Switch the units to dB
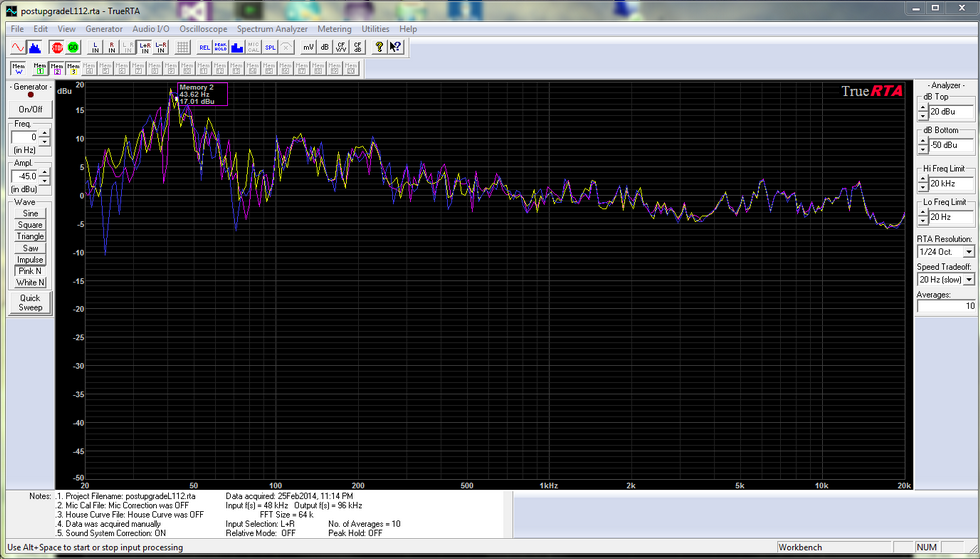 pyautogui.click(x=324, y=47)
